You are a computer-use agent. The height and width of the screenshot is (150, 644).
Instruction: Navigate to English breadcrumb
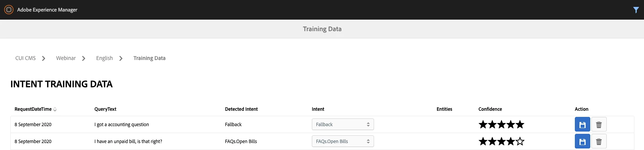104,58
